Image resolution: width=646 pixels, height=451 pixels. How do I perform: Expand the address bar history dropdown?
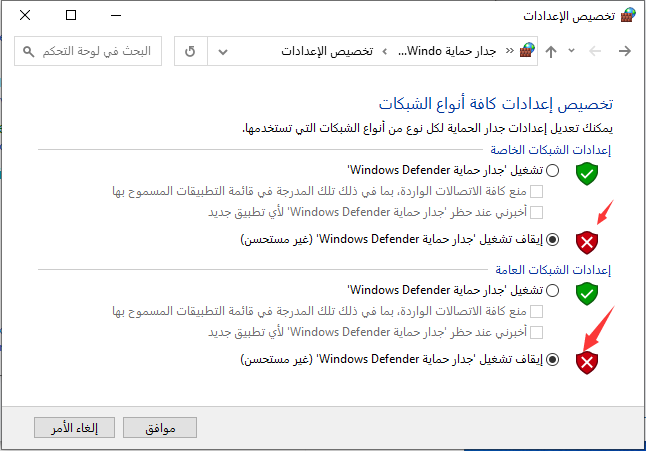pos(223,51)
